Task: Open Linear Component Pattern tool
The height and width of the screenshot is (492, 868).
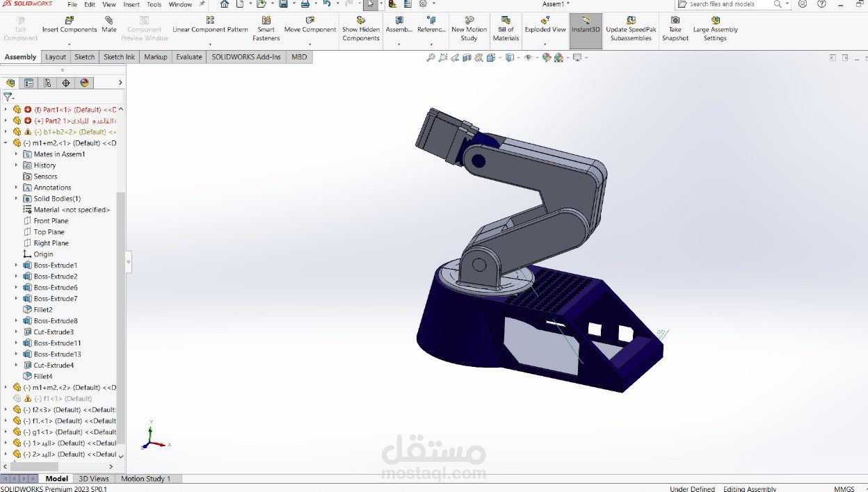Action: [x=210, y=25]
